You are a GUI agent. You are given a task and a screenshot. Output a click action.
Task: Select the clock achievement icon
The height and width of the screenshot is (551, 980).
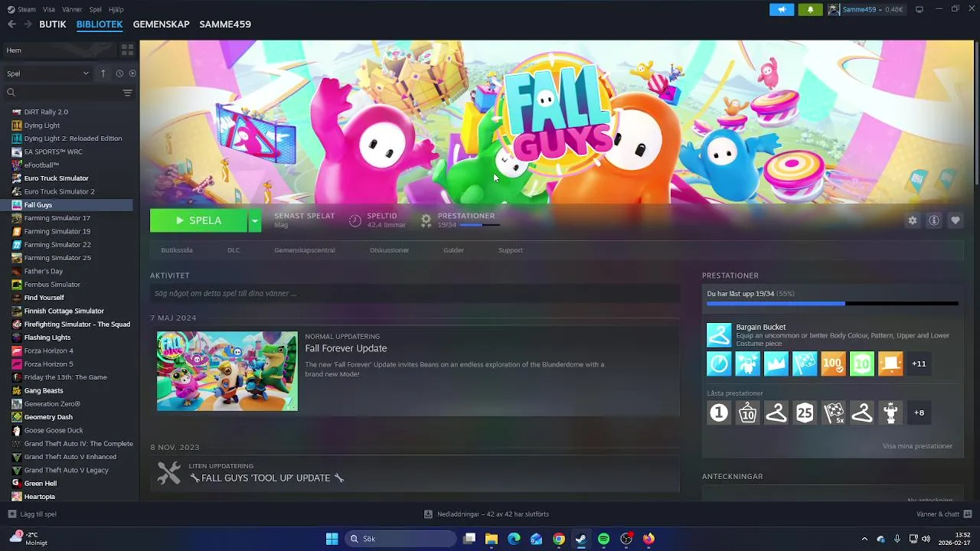click(x=719, y=364)
